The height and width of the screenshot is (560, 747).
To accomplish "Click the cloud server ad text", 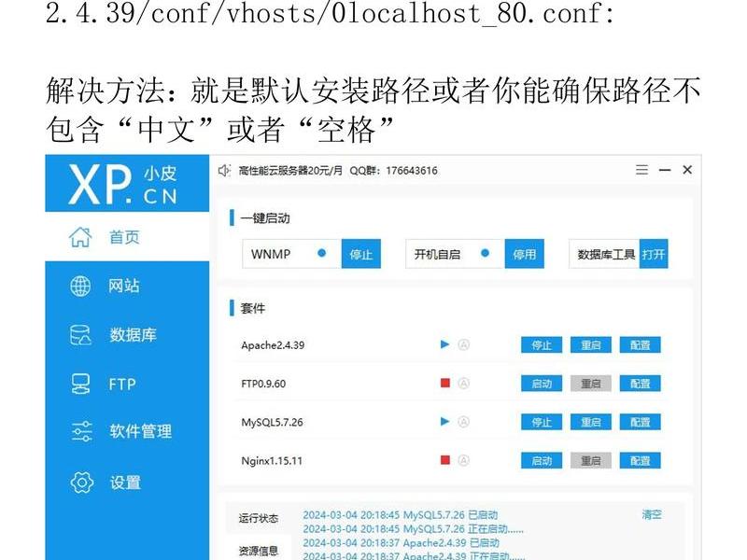I will click(x=290, y=171).
